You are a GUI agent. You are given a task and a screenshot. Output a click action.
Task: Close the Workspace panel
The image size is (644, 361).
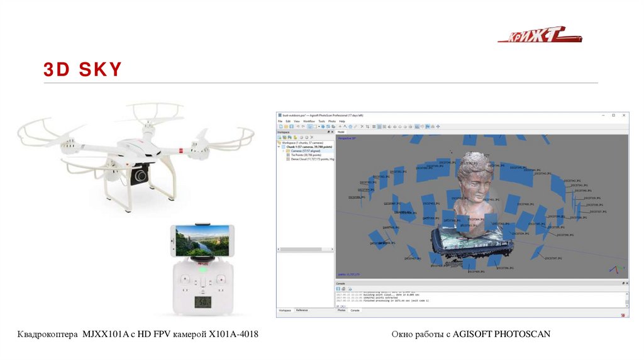click(332, 132)
